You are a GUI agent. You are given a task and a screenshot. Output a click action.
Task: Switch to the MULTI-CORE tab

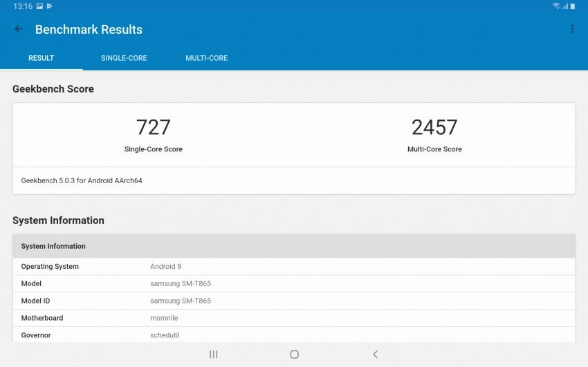pyautogui.click(x=206, y=58)
